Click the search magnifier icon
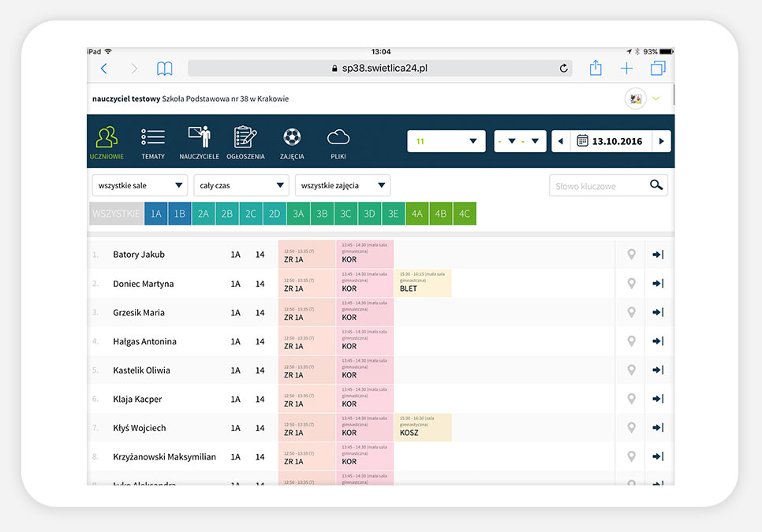This screenshot has height=532, width=762. 656,185
